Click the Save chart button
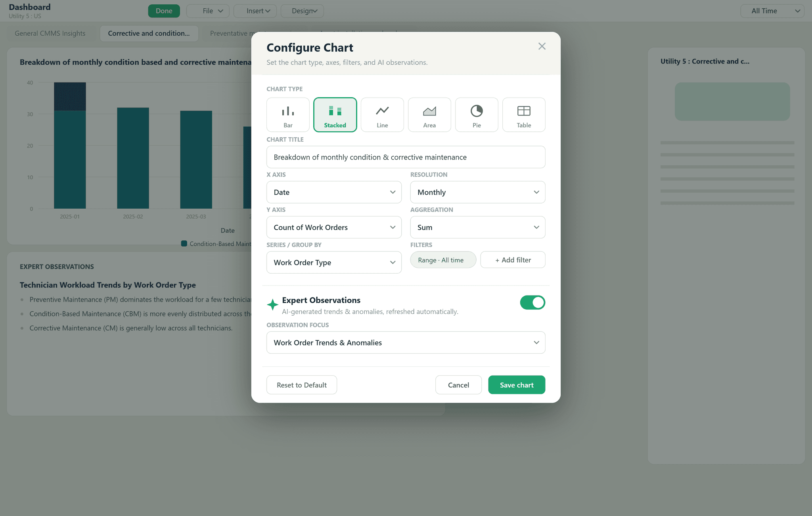 (517, 385)
